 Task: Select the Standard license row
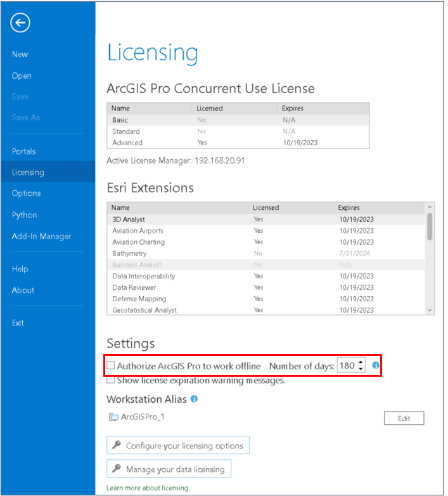238,131
